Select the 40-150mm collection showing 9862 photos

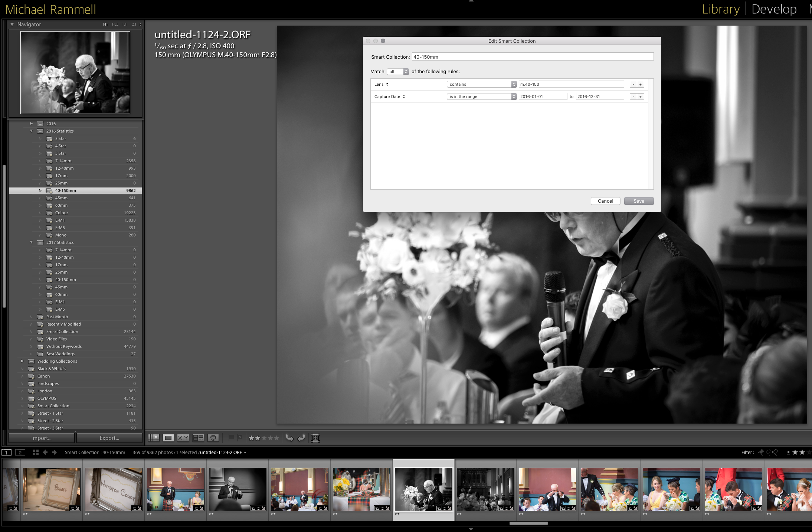tap(65, 190)
